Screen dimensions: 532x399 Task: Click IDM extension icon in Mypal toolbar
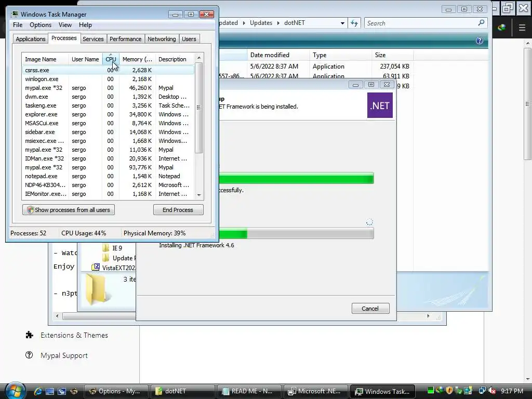502,28
